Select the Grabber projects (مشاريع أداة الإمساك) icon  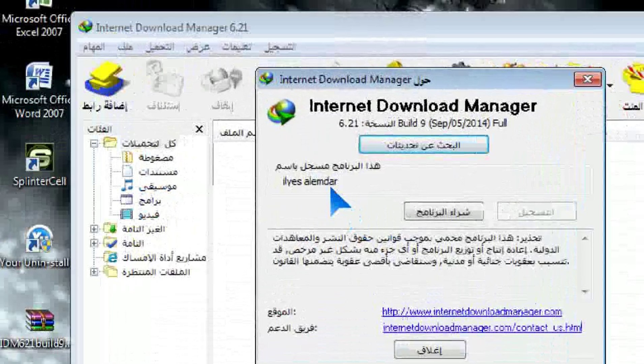click(x=111, y=257)
